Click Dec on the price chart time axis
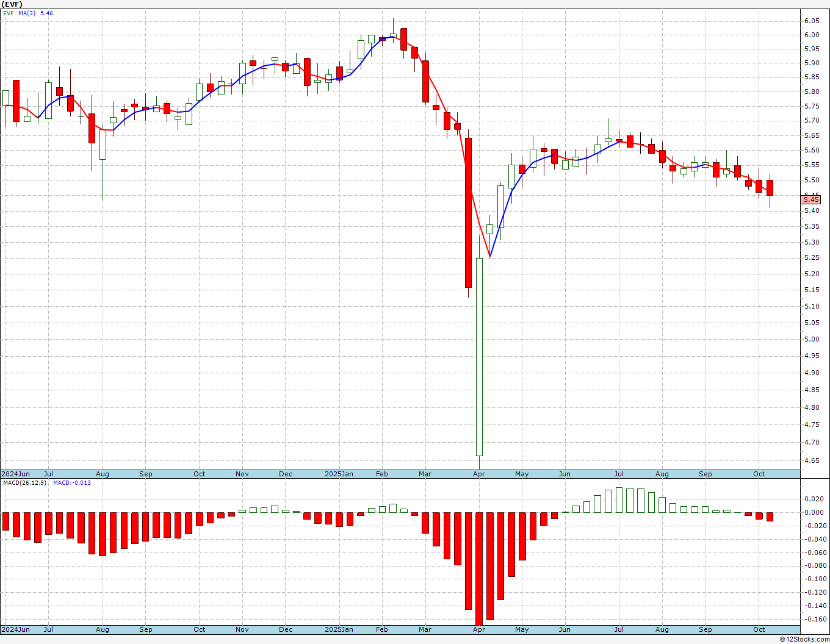830x644 pixels. (x=286, y=474)
